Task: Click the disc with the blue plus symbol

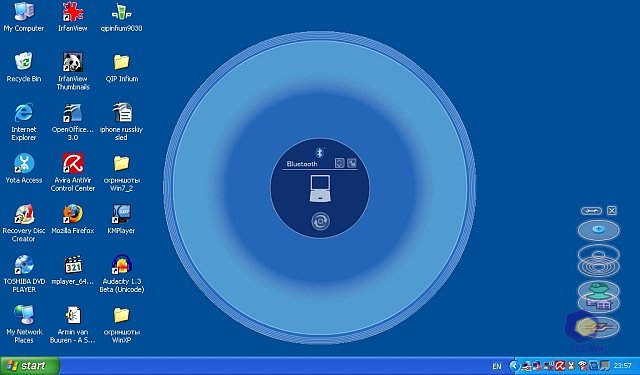Action: tap(598, 230)
